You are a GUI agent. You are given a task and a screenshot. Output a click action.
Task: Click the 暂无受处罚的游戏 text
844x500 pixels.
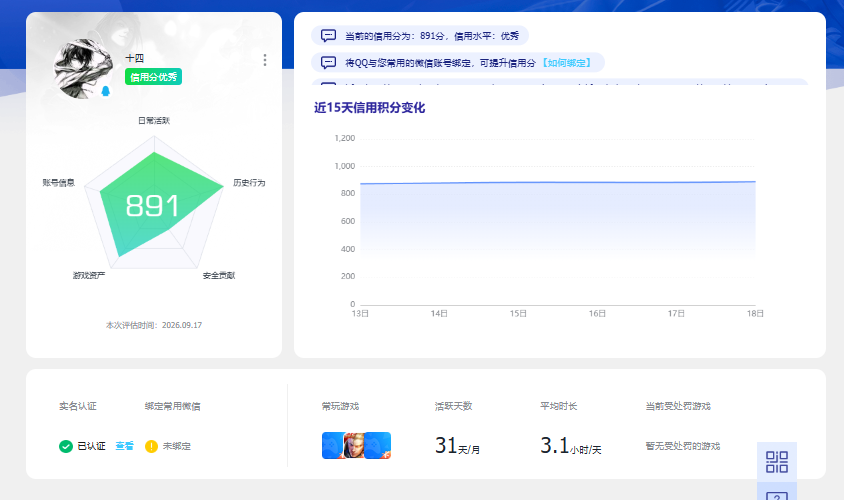pos(683,446)
